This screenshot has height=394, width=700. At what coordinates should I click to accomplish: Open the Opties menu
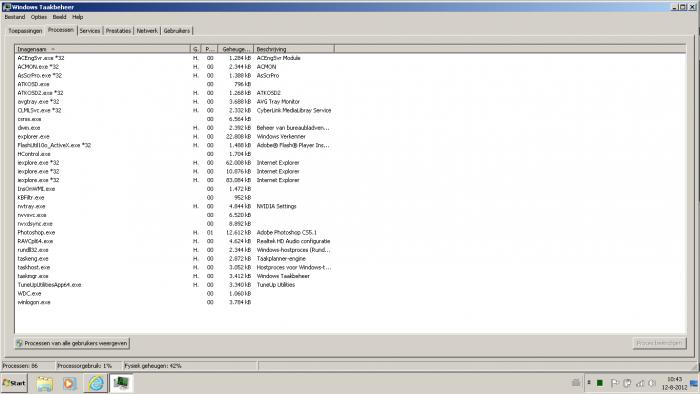pos(39,17)
